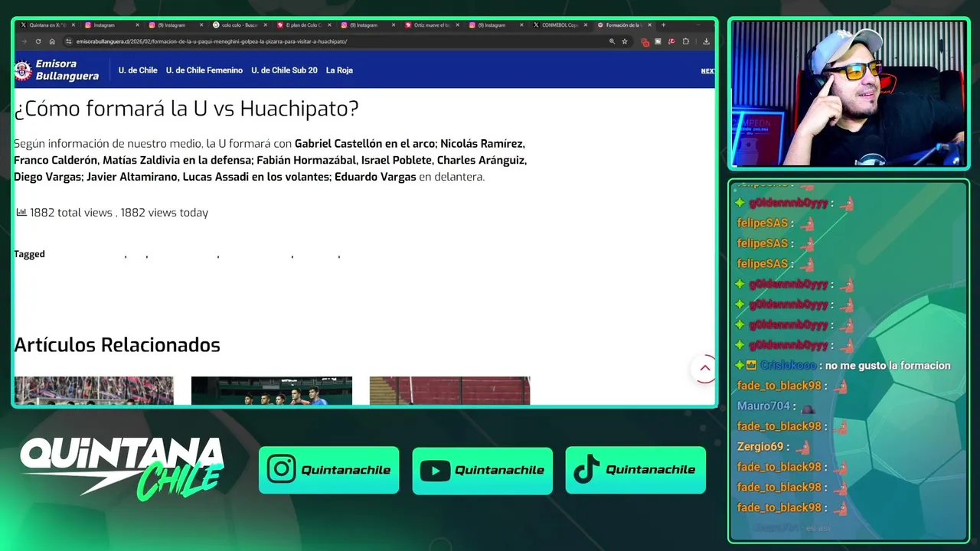Click chat message 'no me gusto la formacion'

tap(888, 366)
